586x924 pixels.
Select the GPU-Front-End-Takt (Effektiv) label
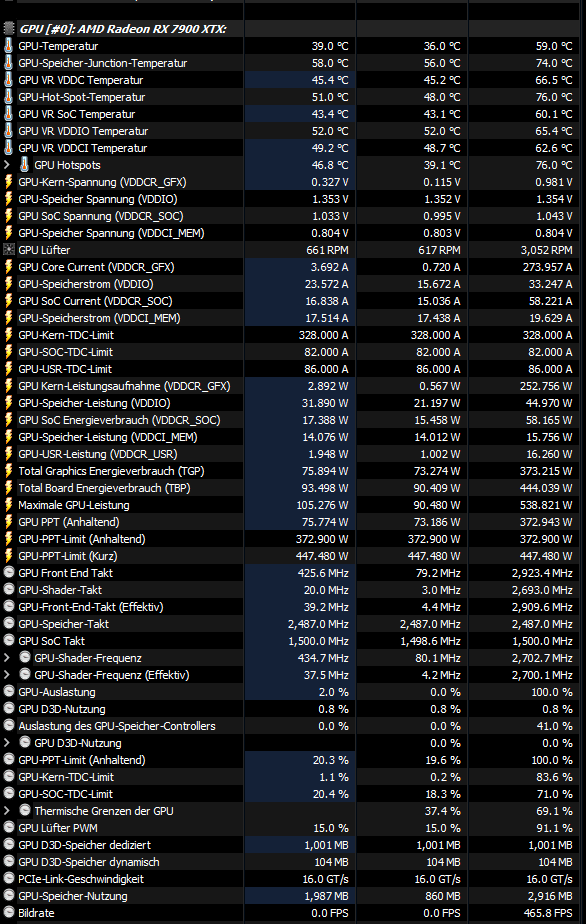point(91,606)
